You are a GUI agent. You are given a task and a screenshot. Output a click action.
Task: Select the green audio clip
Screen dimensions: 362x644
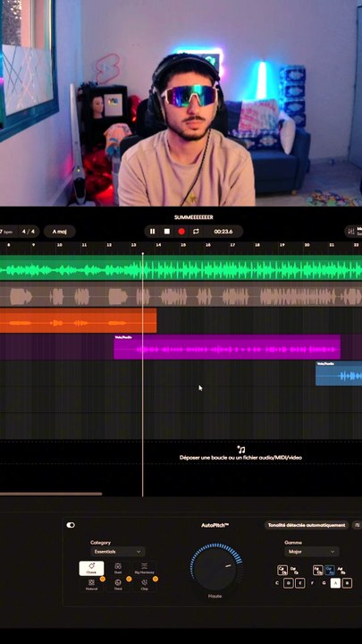coord(181,267)
